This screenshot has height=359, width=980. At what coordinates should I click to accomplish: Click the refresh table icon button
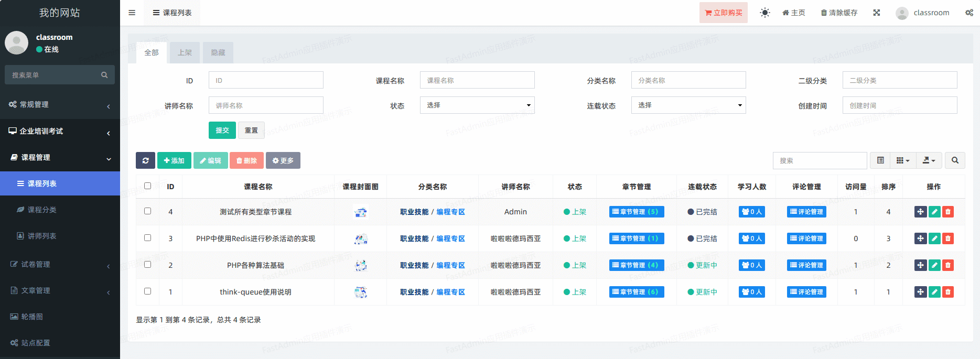(x=145, y=160)
